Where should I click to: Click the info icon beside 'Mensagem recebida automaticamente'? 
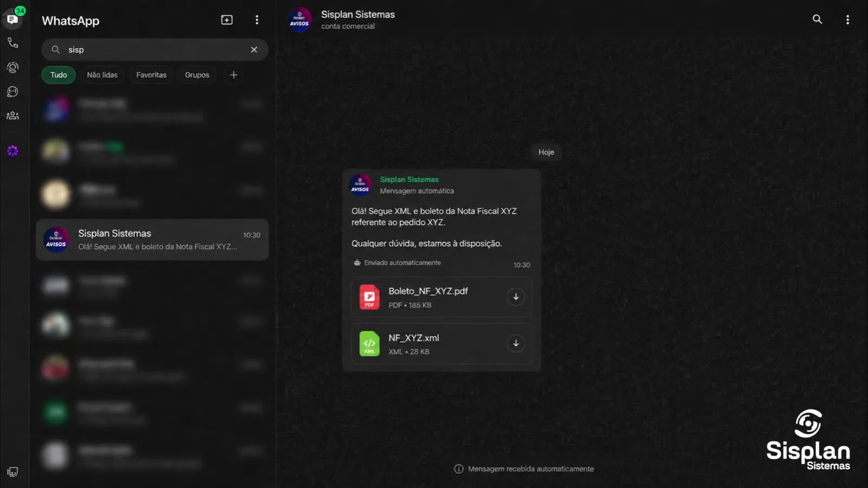(458, 469)
